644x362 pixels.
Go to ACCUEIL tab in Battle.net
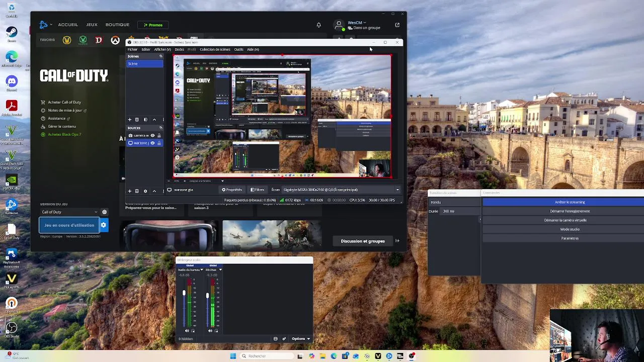[68, 25]
